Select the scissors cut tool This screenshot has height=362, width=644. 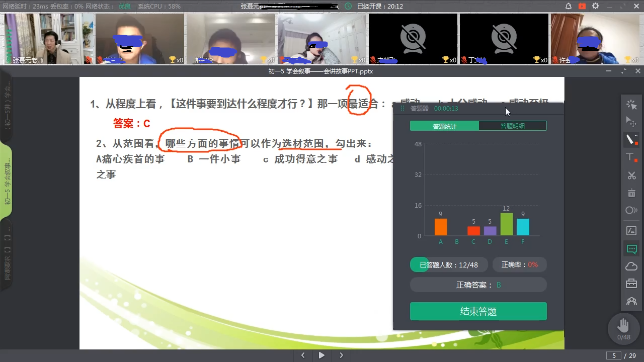pos(631,175)
